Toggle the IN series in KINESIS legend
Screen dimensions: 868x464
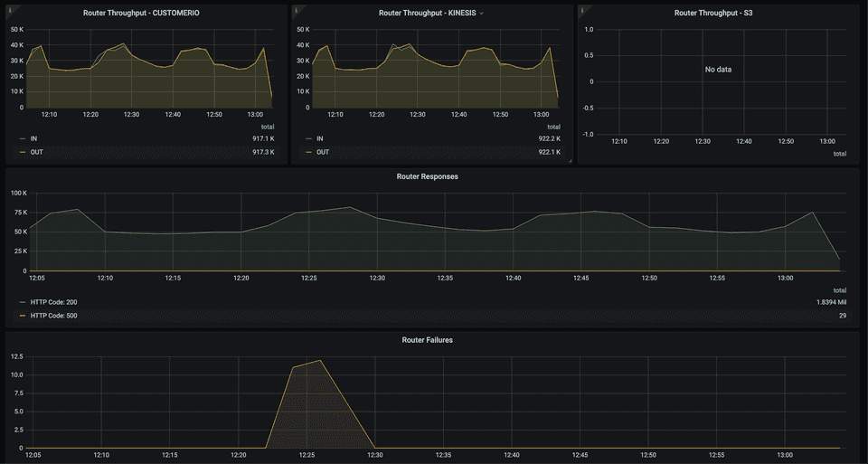[319, 138]
